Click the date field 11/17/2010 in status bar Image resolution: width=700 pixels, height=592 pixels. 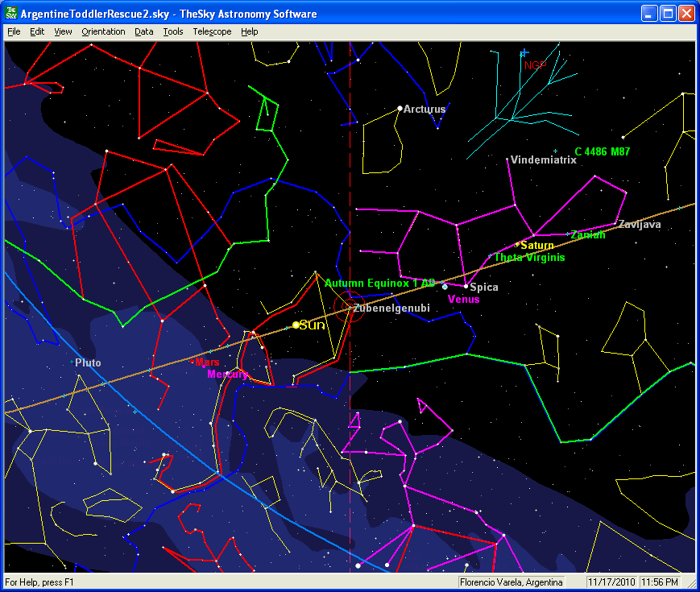(611, 582)
